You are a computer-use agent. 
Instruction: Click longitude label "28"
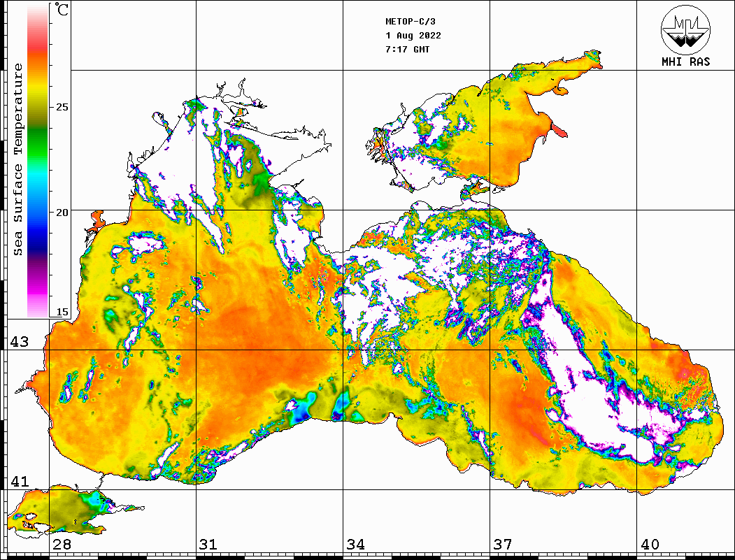coord(62,545)
